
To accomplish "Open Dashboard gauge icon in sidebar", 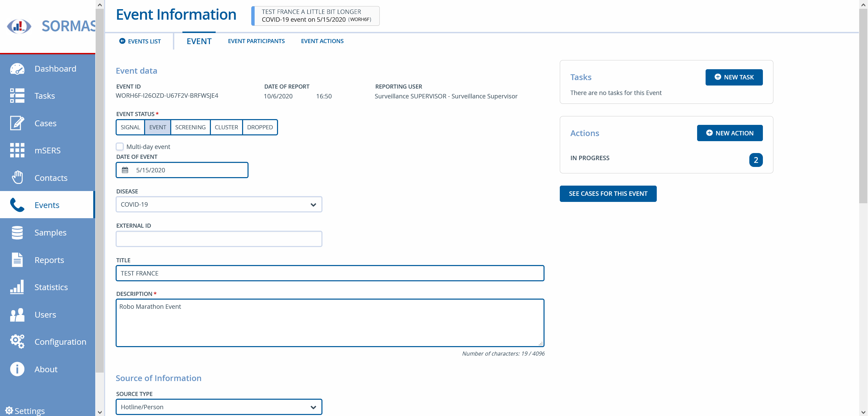I will pyautogui.click(x=17, y=69).
